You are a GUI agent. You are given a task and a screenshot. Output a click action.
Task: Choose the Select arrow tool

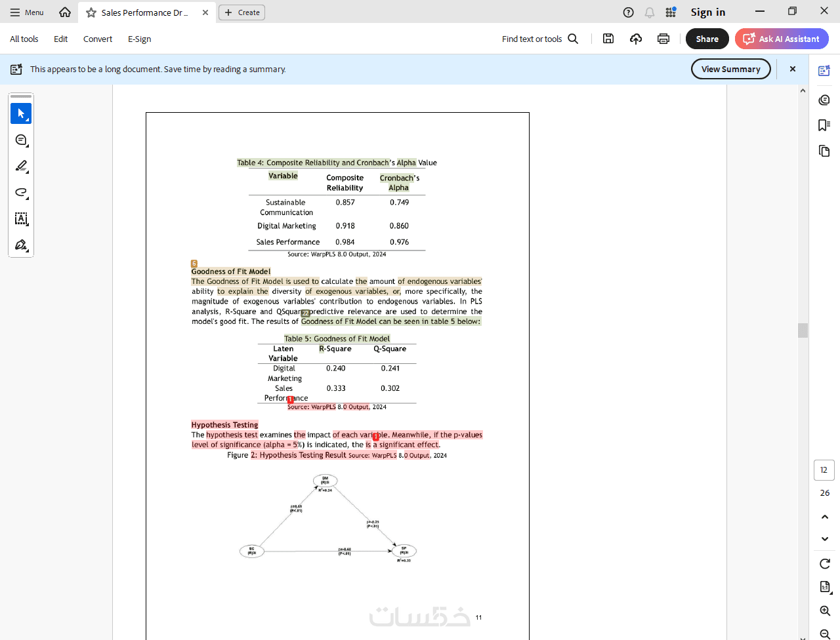click(21, 113)
